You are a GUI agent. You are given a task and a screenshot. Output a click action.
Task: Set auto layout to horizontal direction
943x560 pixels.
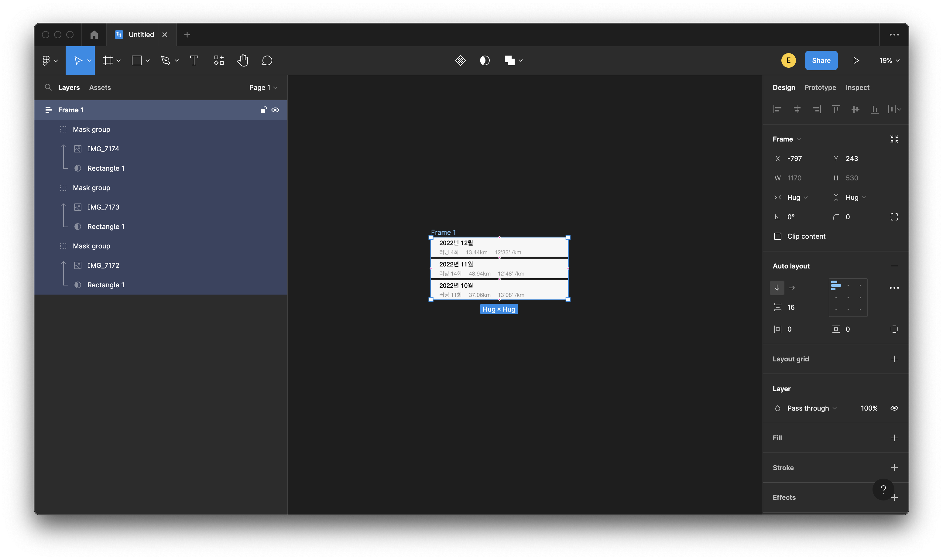[792, 288]
